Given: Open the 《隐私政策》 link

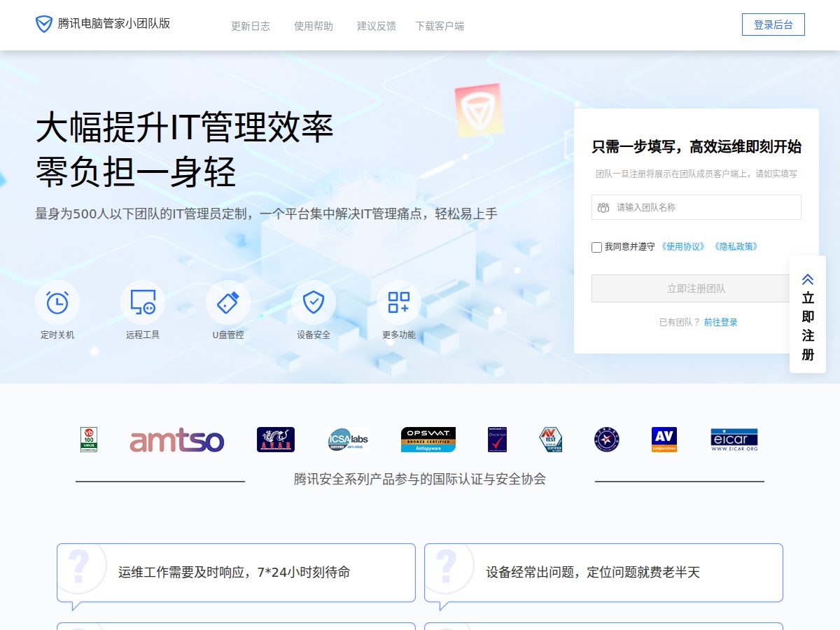Looking at the screenshot, I should (736, 246).
